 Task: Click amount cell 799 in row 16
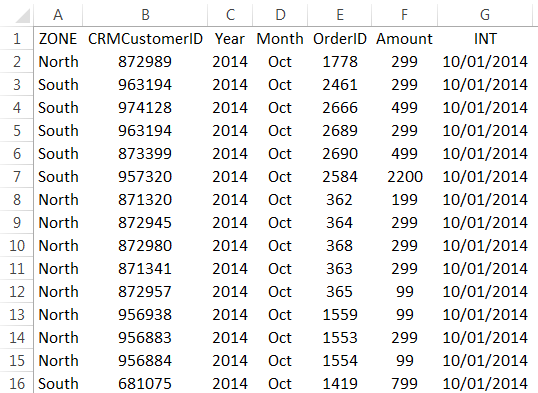[405, 384]
